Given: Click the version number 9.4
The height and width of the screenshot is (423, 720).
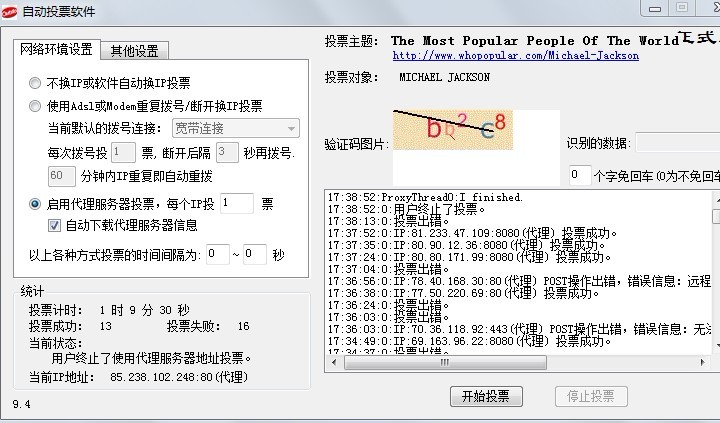Looking at the screenshot, I should (x=21, y=405).
